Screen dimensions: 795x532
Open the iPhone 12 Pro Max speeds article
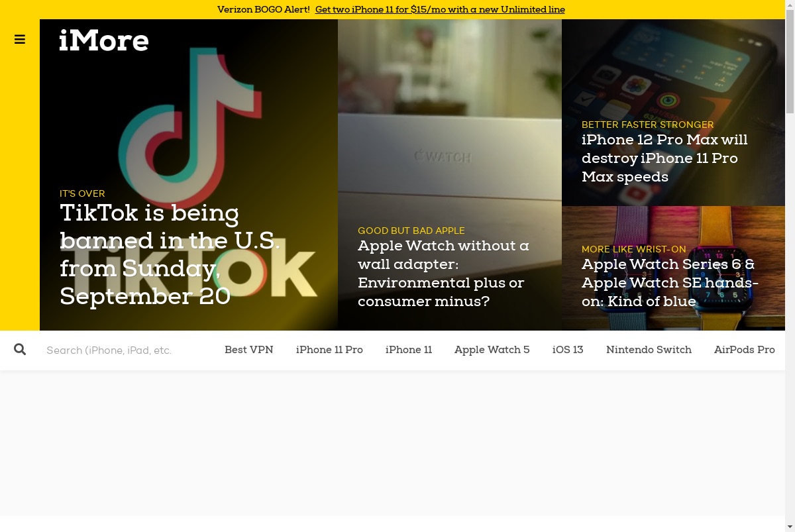(664, 158)
